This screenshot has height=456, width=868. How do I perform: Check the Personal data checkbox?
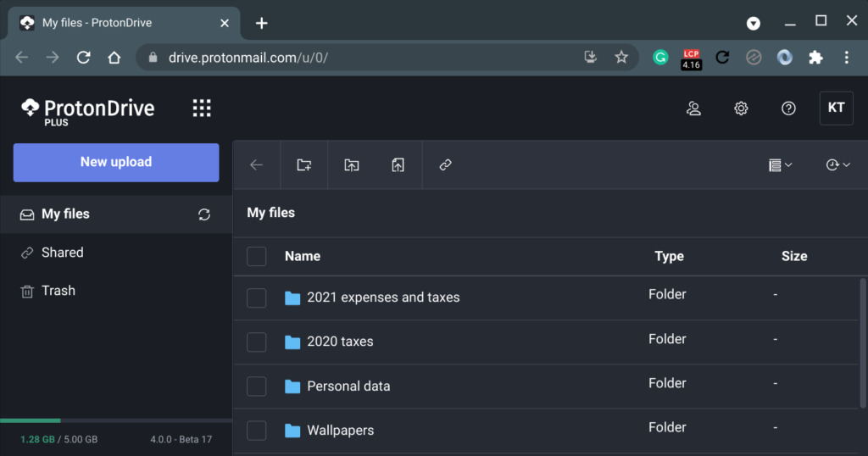(x=256, y=386)
